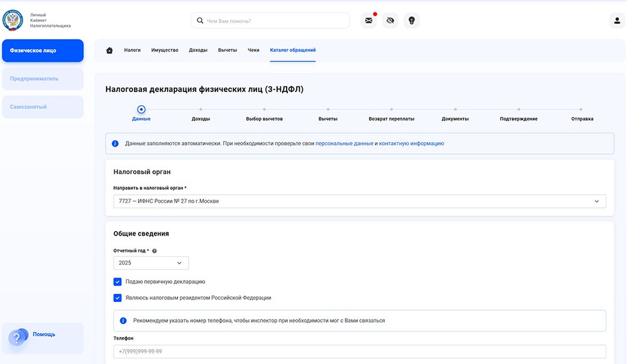Toggle the visually impaired mode eye icon
The height and width of the screenshot is (364, 627).
[390, 20]
